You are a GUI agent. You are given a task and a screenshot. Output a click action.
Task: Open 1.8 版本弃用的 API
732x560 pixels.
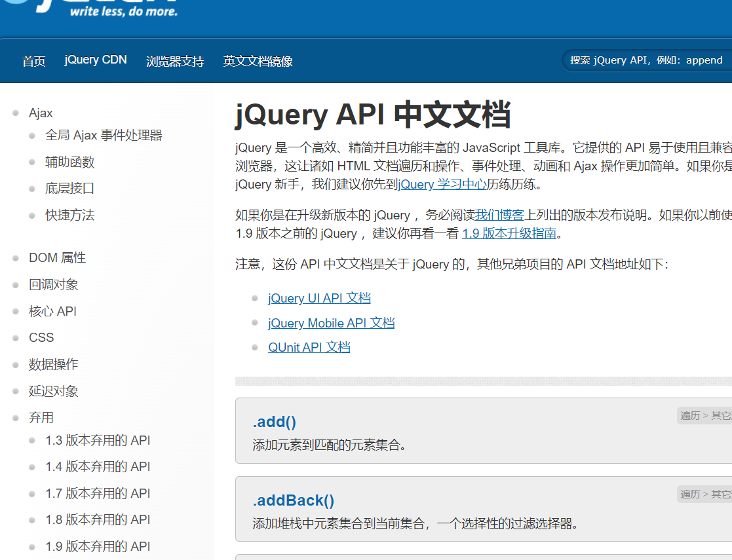98,519
